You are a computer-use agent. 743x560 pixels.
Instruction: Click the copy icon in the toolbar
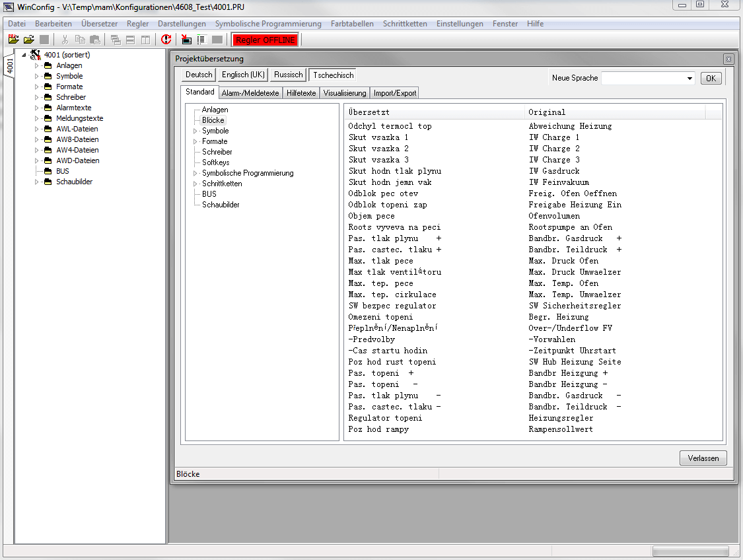point(80,40)
